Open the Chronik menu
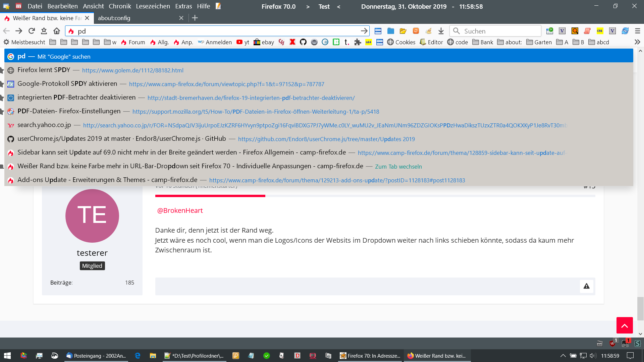644x362 pixels. 119,6
